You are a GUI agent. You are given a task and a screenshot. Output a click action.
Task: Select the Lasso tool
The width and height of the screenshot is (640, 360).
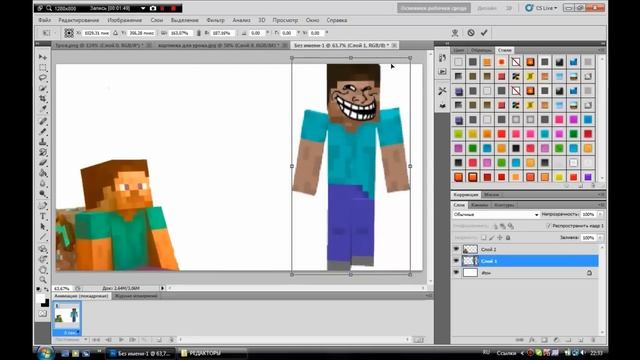click(x=42, y=78)
